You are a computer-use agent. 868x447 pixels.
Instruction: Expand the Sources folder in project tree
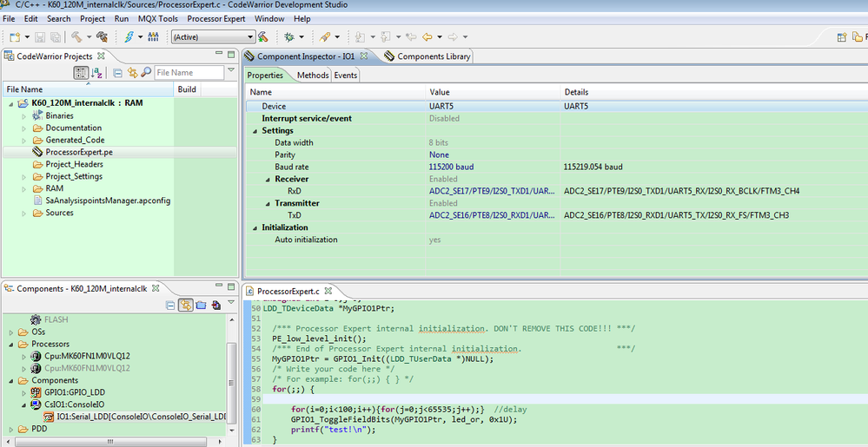pos(25,213)
